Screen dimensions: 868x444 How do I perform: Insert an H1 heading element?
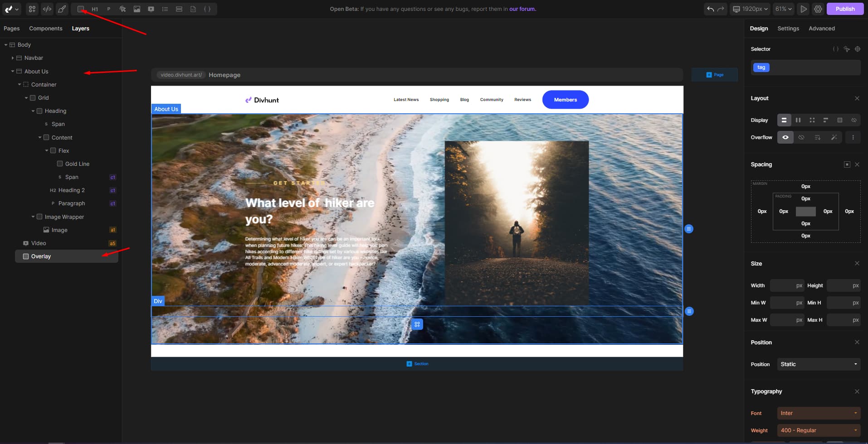pyautogui.click(x=95, y=9)
